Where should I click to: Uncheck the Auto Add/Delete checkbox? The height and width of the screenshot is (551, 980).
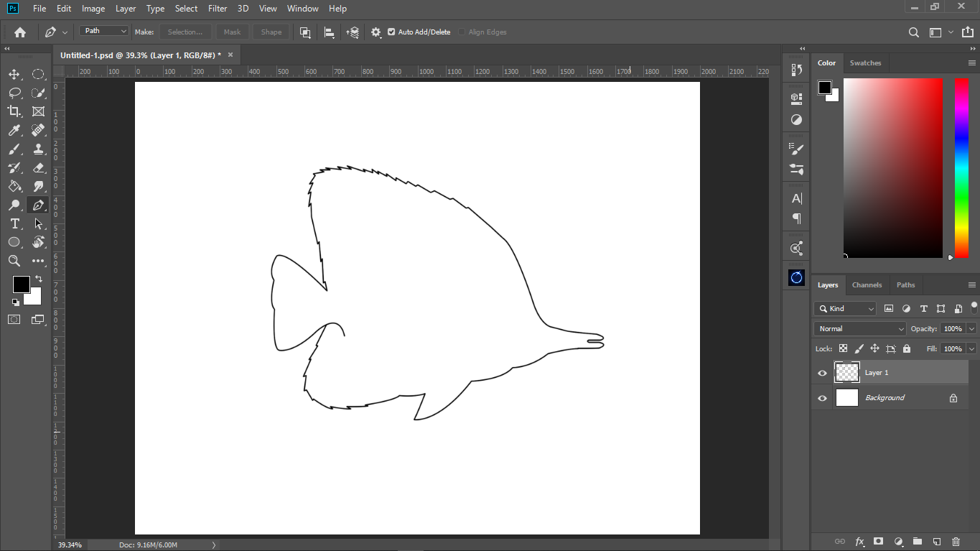(391, 32)
